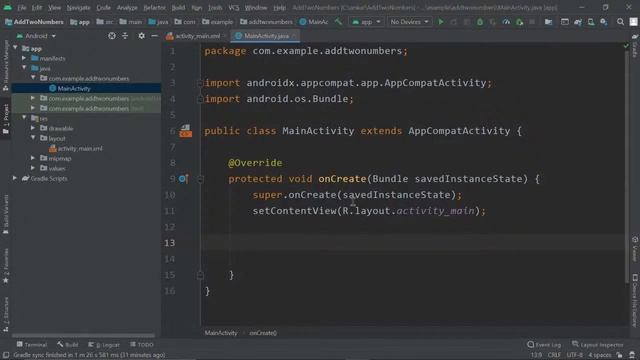640x360 pixels.
Task: Toggle the Favorites side tab
Action: tap(6, 265)
